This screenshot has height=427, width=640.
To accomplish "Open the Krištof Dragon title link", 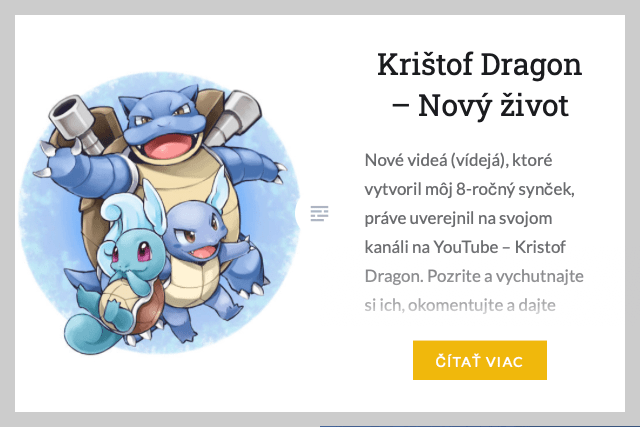I will tap(480, 85).
